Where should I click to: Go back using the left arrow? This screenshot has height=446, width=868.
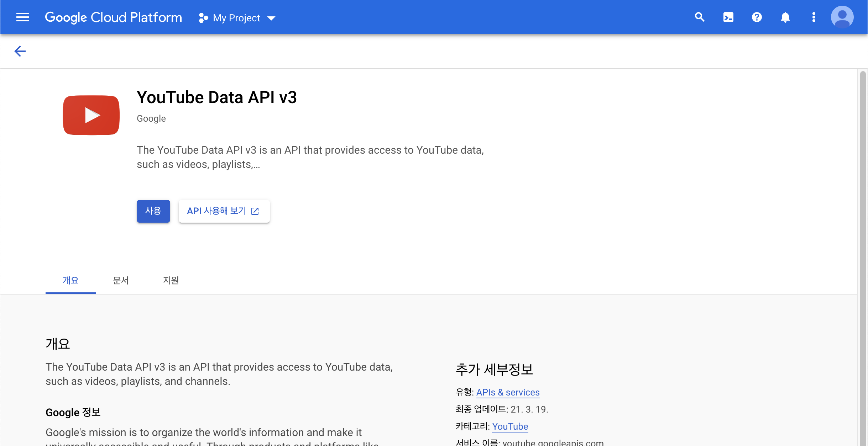[20, 51]
